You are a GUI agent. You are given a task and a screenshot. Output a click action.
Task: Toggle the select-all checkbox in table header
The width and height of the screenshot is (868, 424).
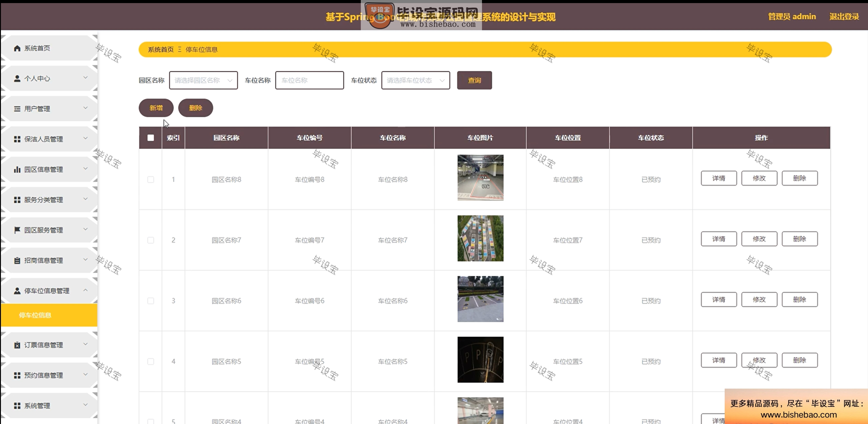tap(151, 138)
